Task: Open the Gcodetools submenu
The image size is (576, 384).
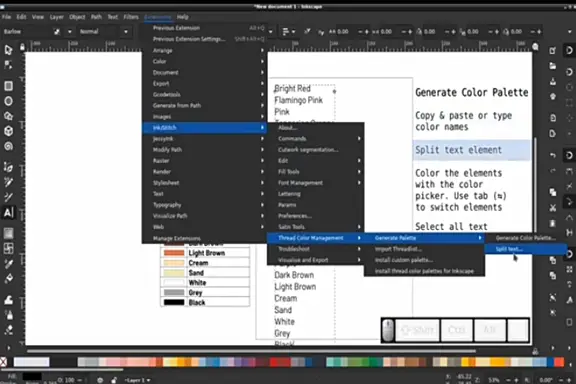Action: [x=204, y=94]
